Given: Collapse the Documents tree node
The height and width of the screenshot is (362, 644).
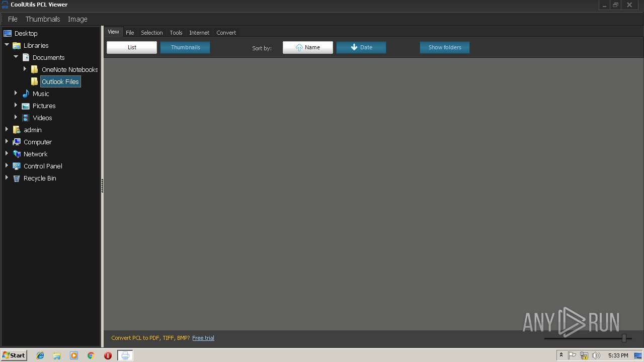Looking at the screenshot, I should (16, 57).
